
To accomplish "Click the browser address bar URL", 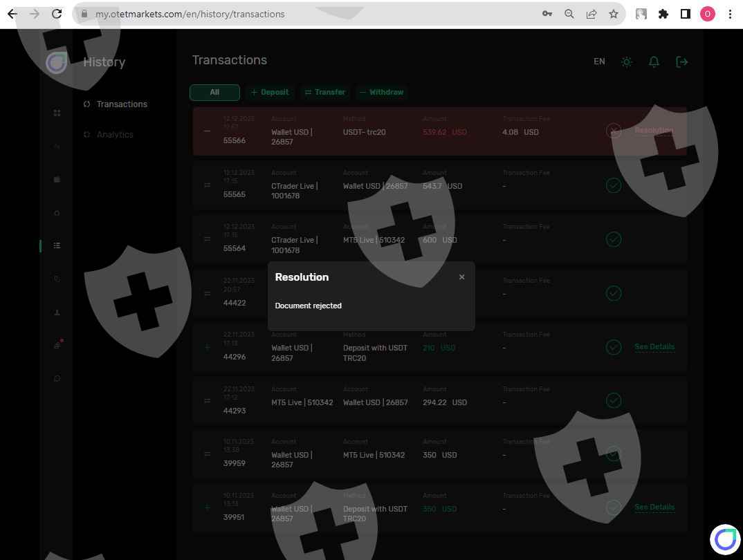I will [190, 14].
